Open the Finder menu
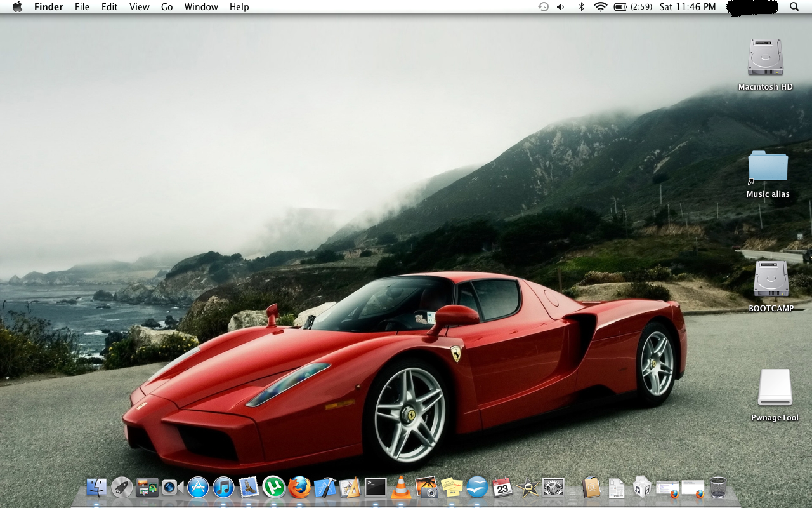Screen dimensions: 812x508 (48, 7)
